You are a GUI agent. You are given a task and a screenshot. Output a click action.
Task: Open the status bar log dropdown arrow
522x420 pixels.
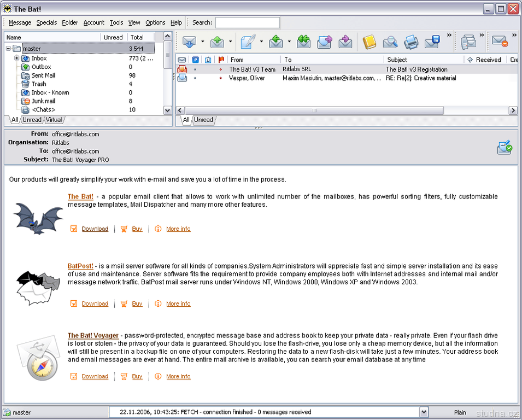coord(424,412)
